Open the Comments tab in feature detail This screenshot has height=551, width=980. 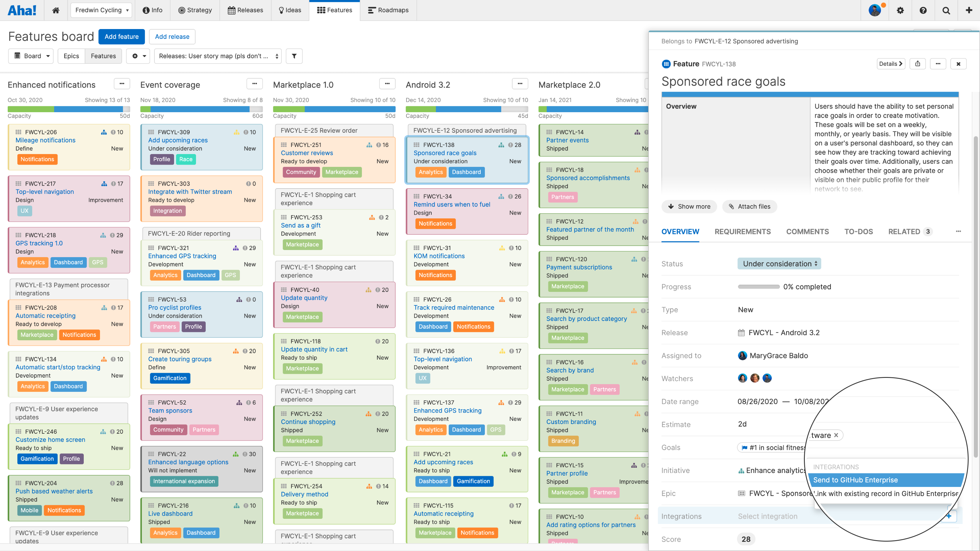pyautogui.click(x=808, y=232)
